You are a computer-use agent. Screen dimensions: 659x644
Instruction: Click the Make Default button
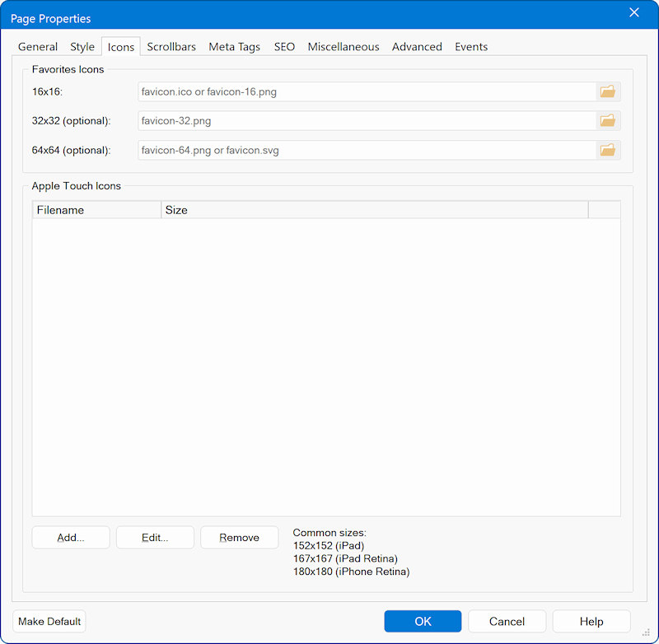click(x=49, y=621)
